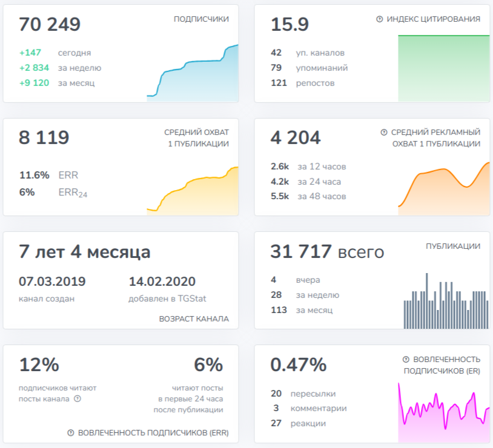
Task: Select the creation date 07.03.2019
Action: coord(52,282)
